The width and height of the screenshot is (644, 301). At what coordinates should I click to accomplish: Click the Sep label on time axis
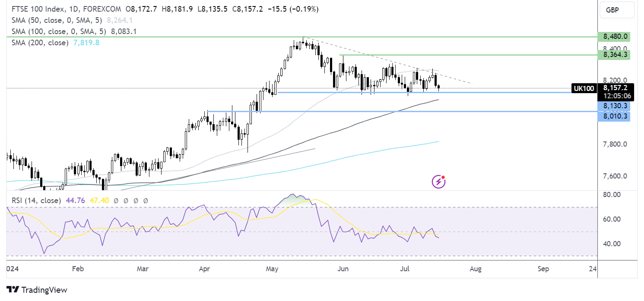[543, 269]
